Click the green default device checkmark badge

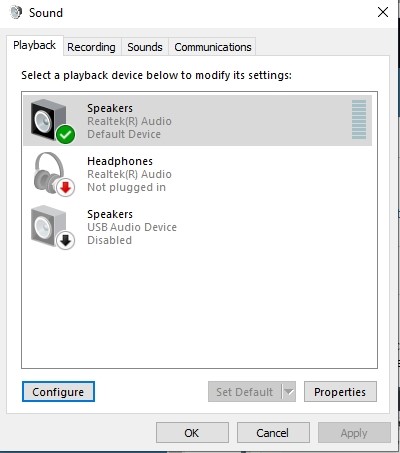65,134
